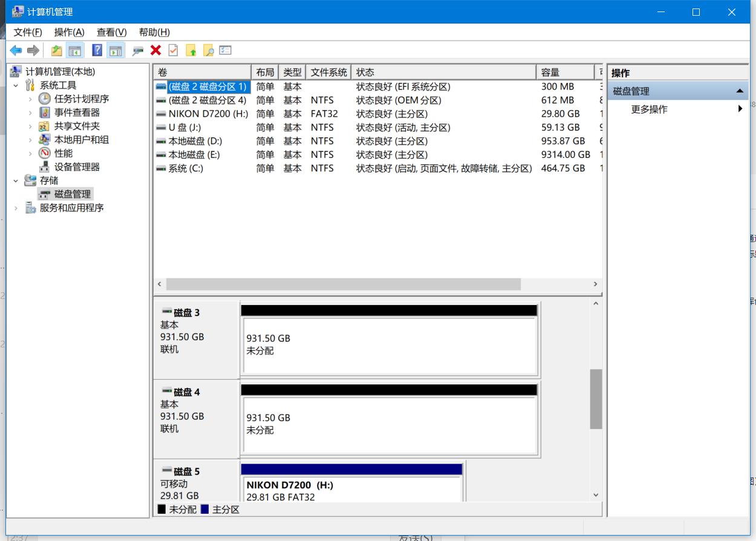Toggle the show/hide console tree icon

pos(75,51)
